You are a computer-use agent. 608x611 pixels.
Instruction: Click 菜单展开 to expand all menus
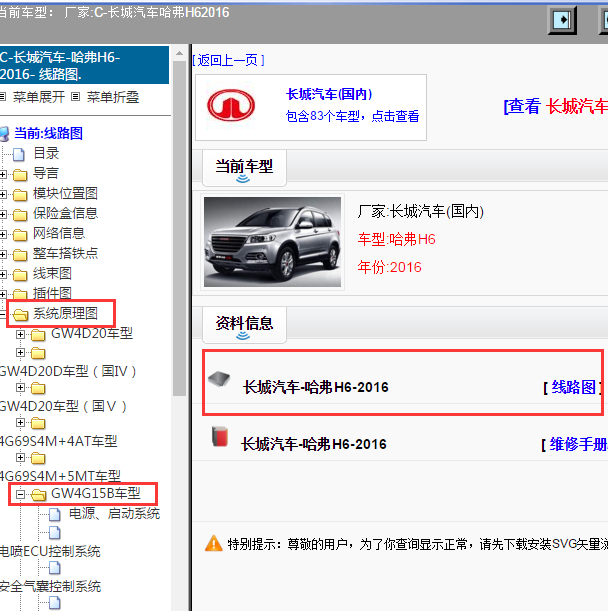pos(39,97)
